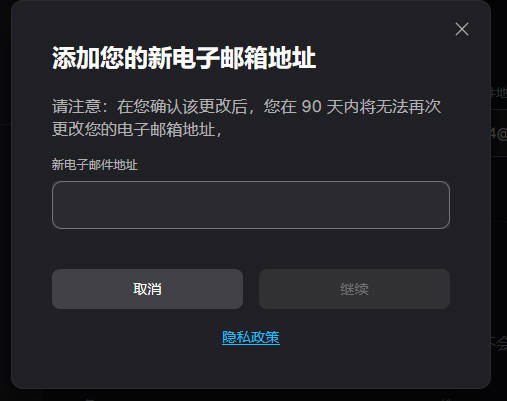Click the dimmed background text at bottom right
Viewport: 507px width, 401px height.
point(499,343)
